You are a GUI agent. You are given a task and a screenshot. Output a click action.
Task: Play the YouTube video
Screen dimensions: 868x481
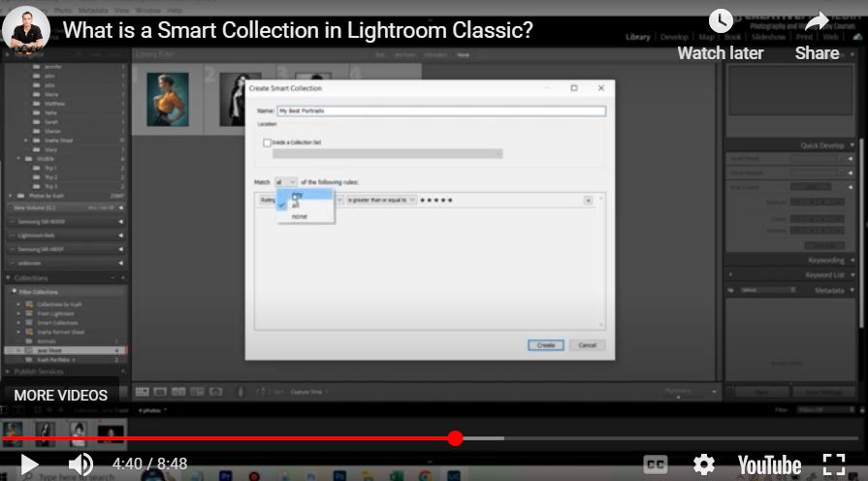click(x=29, y=464)
